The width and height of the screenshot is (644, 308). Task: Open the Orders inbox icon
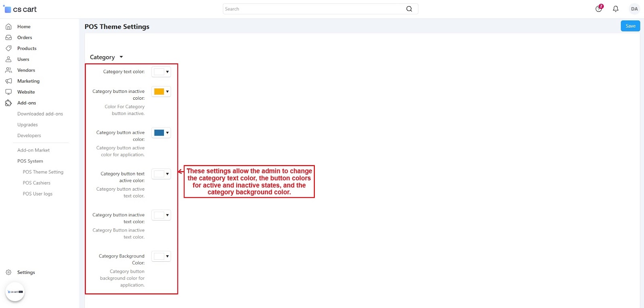coord(8,37)
